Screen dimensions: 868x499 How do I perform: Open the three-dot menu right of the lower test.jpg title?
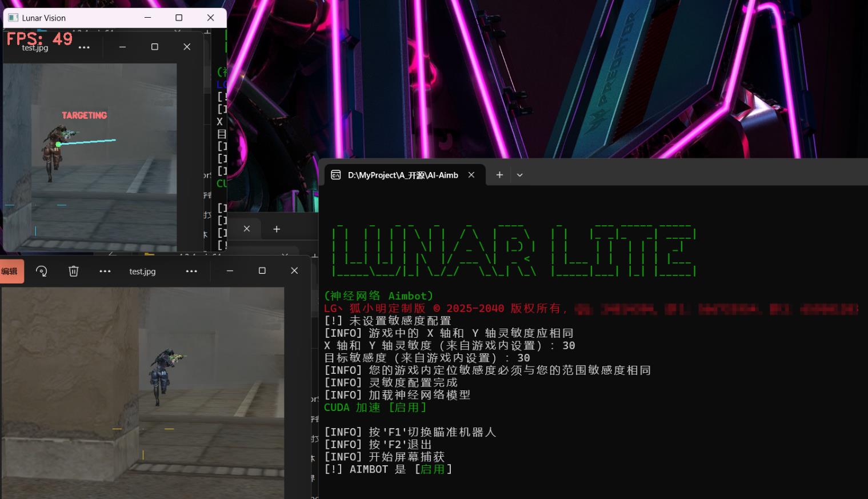pyautogui.click(x=191, y=271)
